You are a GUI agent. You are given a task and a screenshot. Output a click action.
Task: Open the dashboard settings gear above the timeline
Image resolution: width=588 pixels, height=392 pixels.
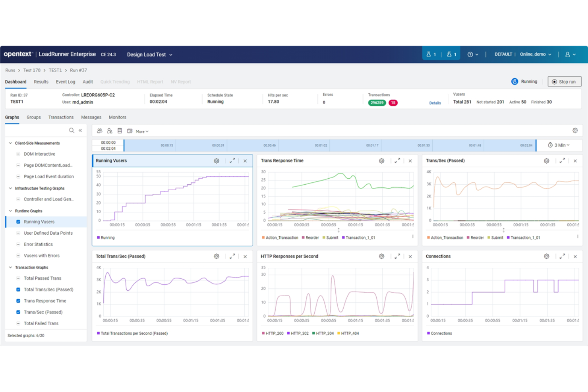point(575,130)
